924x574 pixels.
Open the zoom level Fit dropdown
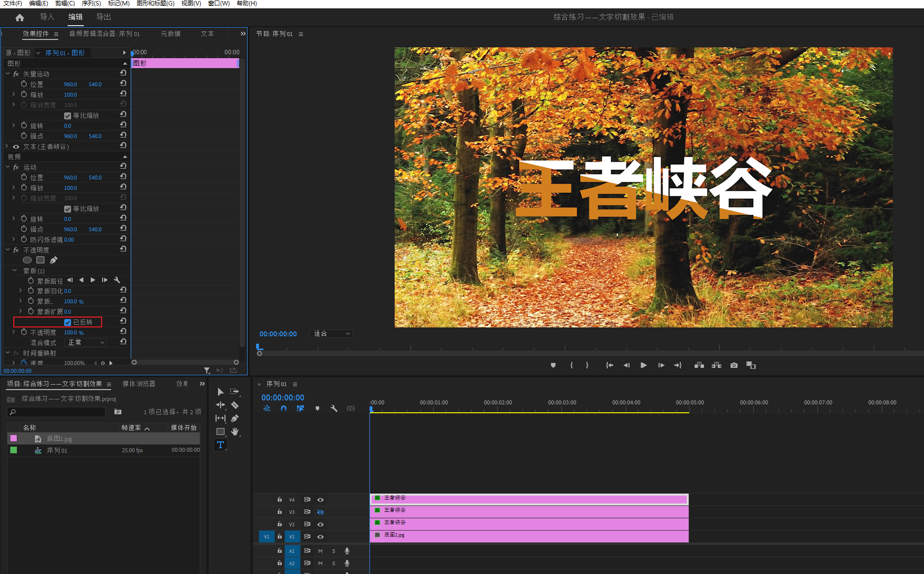pyautogui.click(x=332, y=334)
